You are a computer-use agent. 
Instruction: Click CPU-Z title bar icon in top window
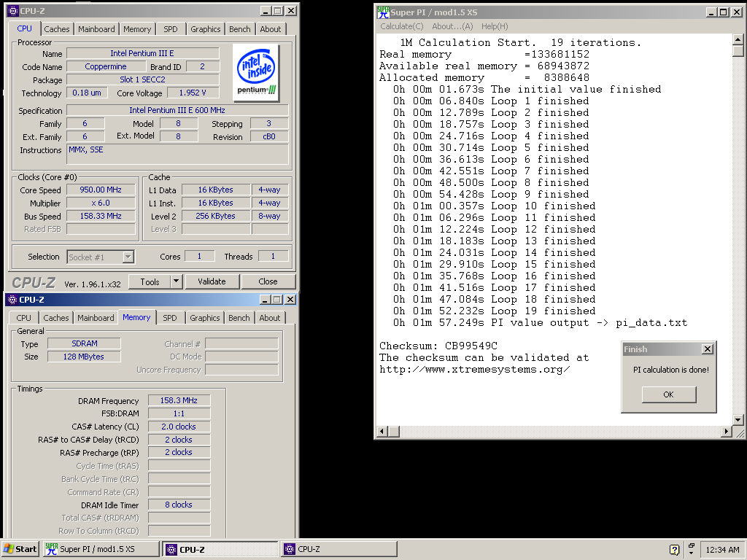pos(13,10)
